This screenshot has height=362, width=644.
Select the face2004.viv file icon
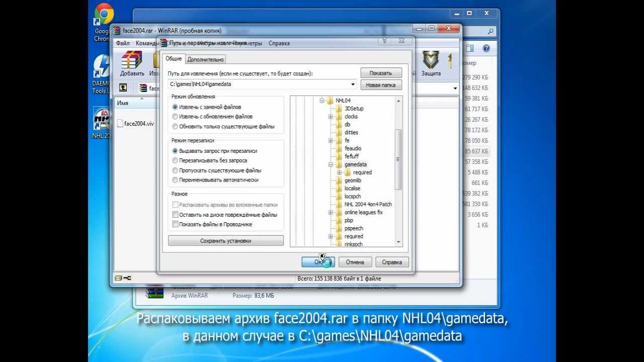point(120,123)
